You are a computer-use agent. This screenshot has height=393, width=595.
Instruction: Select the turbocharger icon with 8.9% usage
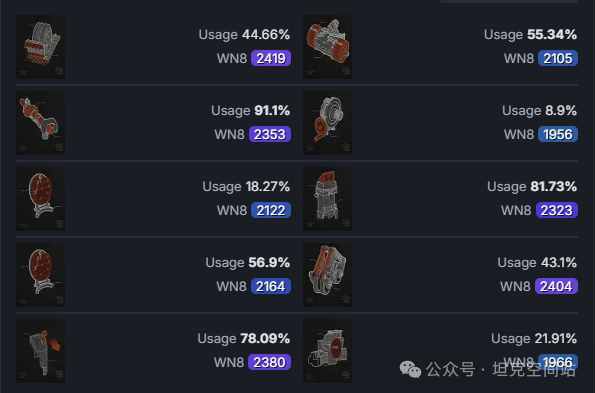pyautogui.click(x=327, y=123)
